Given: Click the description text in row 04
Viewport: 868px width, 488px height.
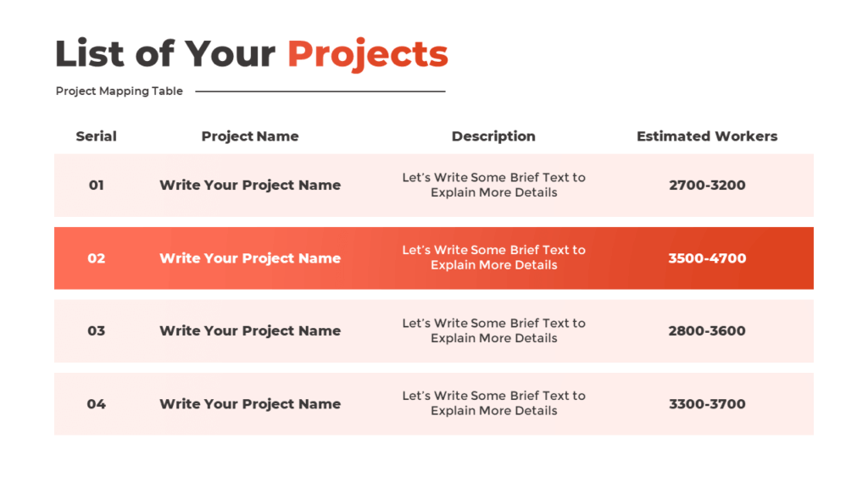Looking at the screenshot, I should point(493,403).
